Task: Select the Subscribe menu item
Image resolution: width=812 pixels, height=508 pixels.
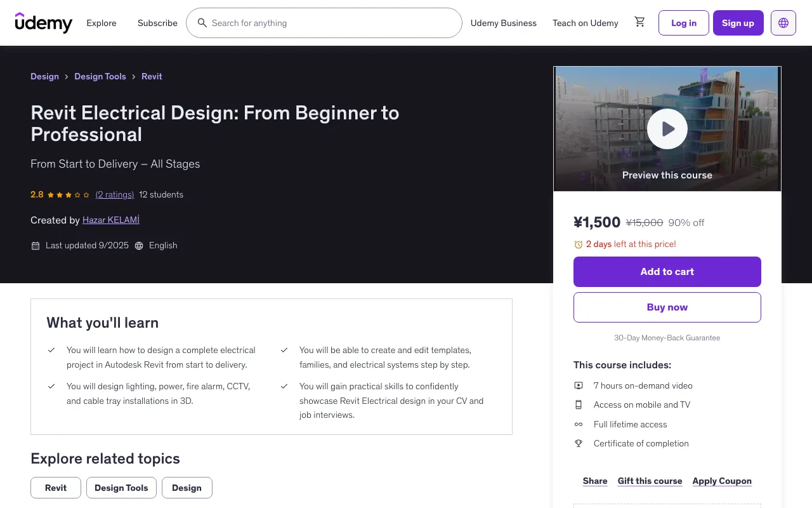Action: pyautogui.click(x=157, y=23)
